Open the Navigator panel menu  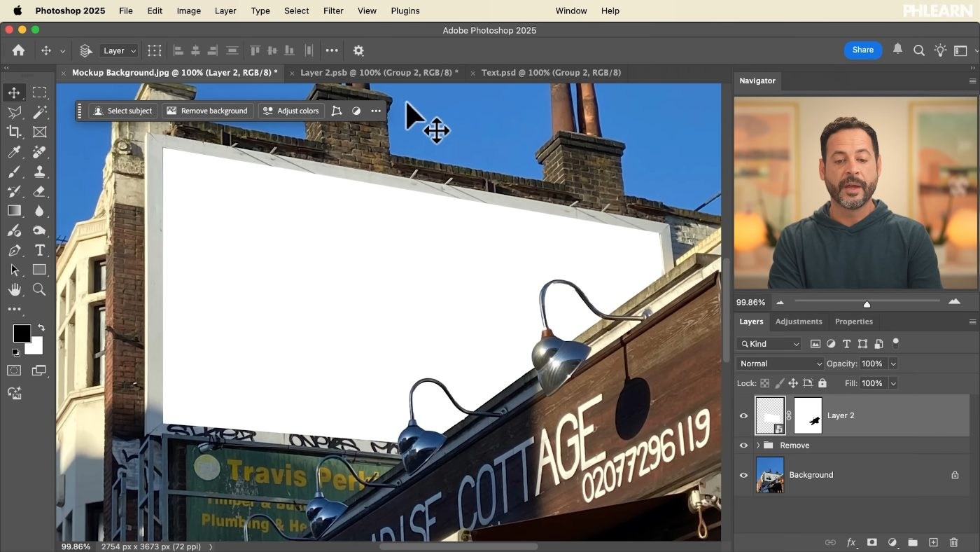pos(972,81)
